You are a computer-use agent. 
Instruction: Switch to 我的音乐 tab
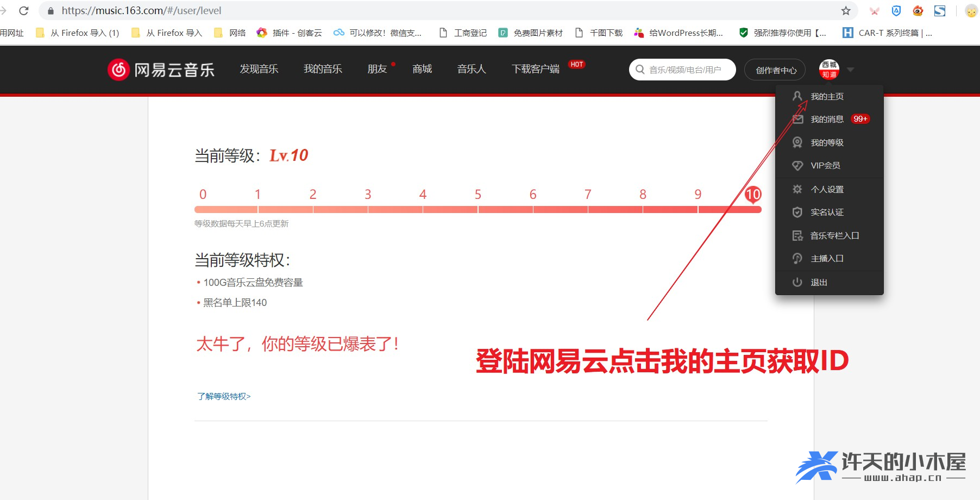(x=323, y=69)
